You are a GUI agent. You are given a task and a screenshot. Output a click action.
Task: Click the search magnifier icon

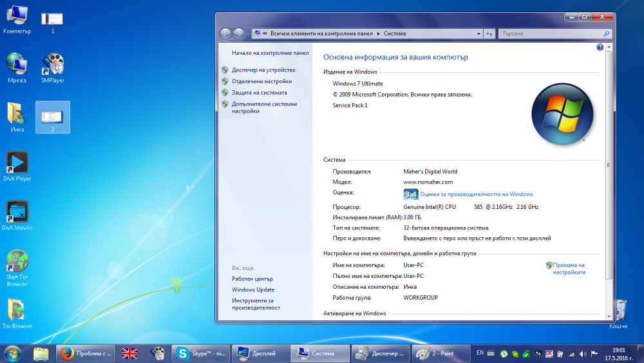click(x=606, y=34)
